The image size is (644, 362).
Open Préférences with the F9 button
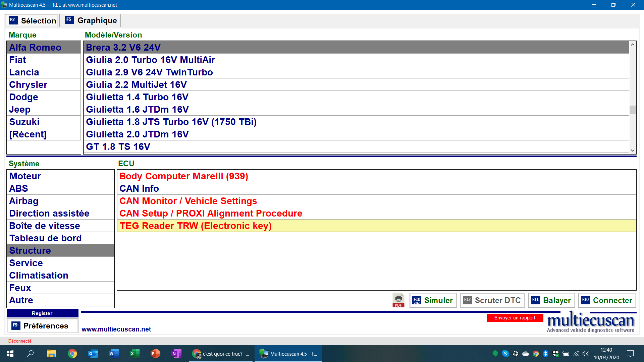(x=42, y=326)
